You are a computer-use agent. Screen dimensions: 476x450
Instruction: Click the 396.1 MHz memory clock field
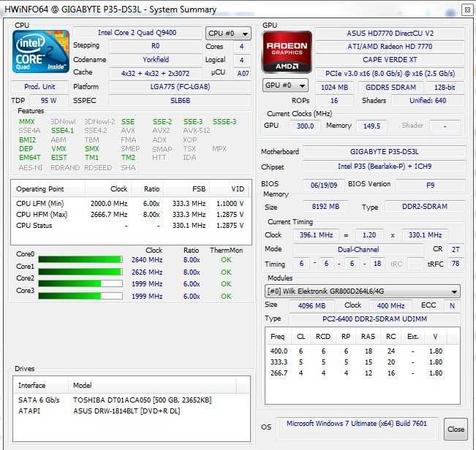(317, 235)
